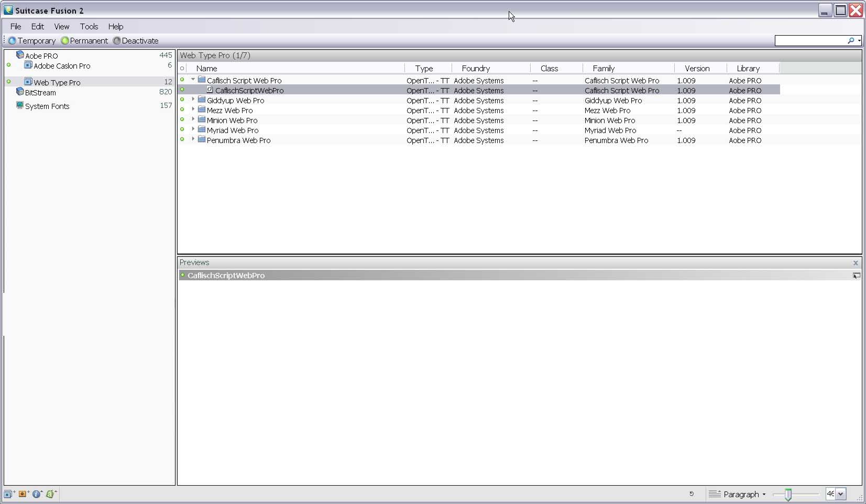Click the Minion Web Pro folder icon
Viewport: 866px width, 504px height.
[x=202, y=119]
